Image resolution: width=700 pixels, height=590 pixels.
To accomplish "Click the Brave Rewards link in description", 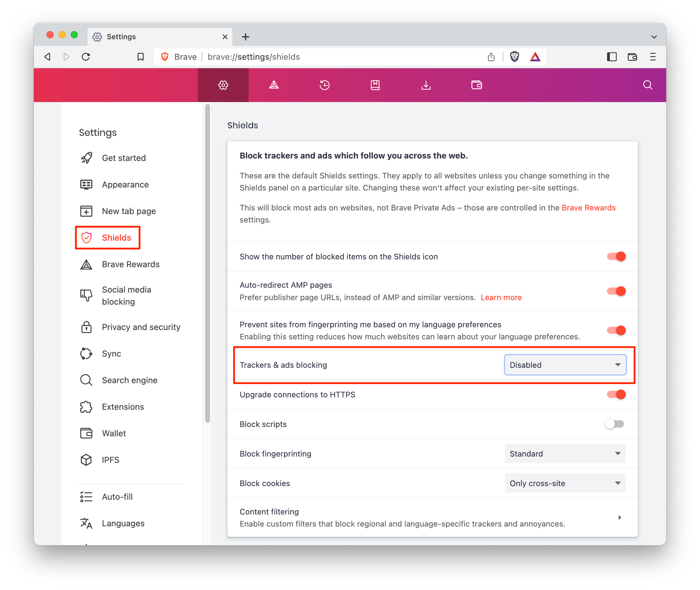I will [x=588, y=208].
